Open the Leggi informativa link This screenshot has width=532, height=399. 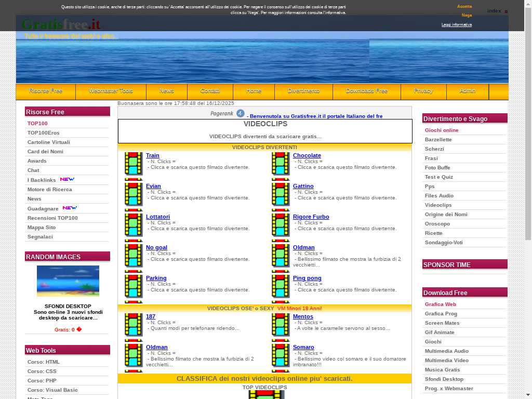click(x=456, y=25)
